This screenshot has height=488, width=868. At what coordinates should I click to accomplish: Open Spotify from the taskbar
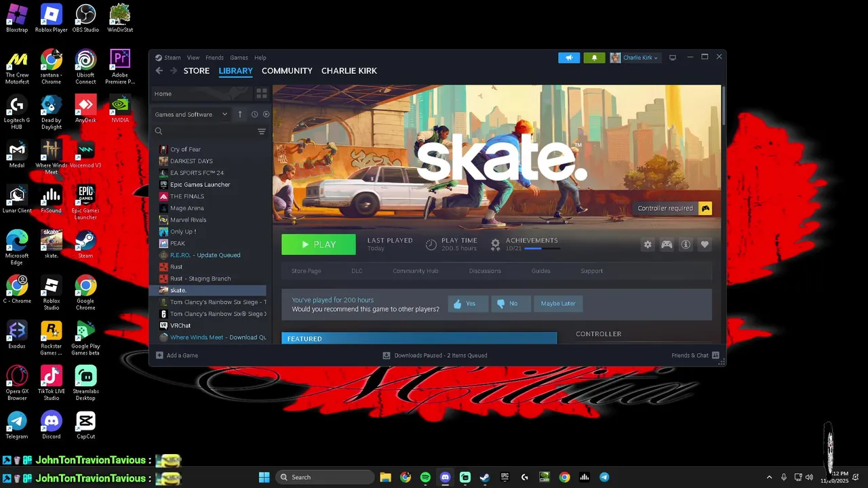425,477
